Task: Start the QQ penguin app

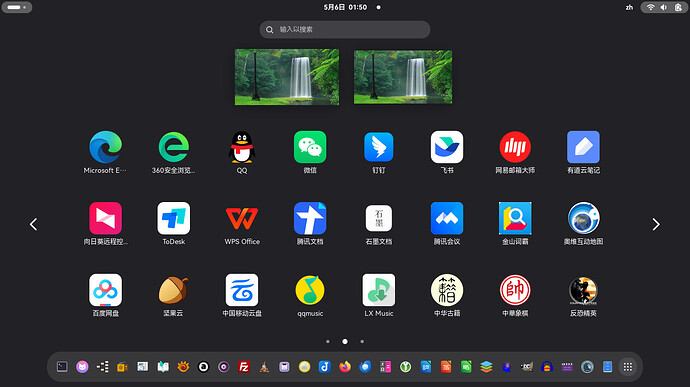Action: 242,147
